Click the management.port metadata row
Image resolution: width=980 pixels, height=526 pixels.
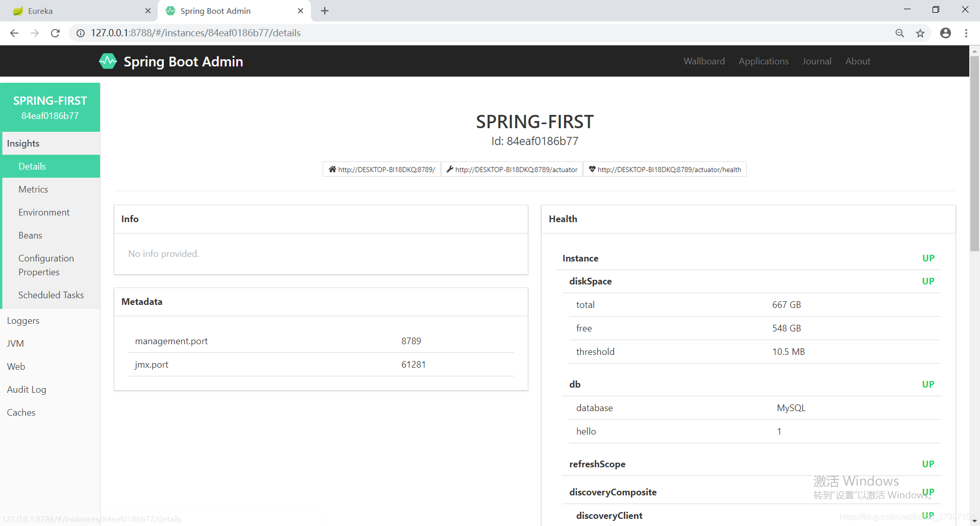[x=321, y=341]
